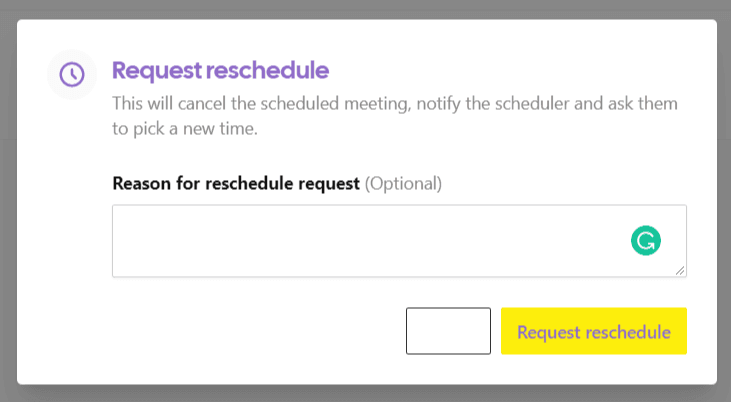731x402 pixels.
Task: Dismiss the dialog with the empty white button
Action: (x=448, y=331)
